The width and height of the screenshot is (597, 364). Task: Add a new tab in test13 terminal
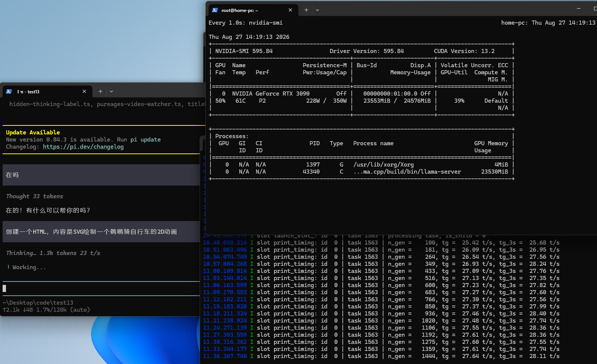[x=100, y=91]
